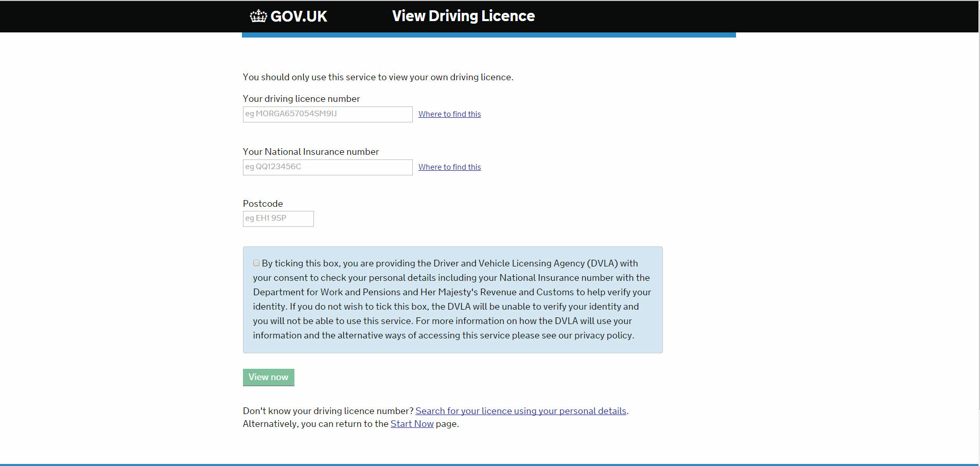Click the View now button
Image resolution: width=980 pixels, height=466 pixels.
(x=269, y=377)
